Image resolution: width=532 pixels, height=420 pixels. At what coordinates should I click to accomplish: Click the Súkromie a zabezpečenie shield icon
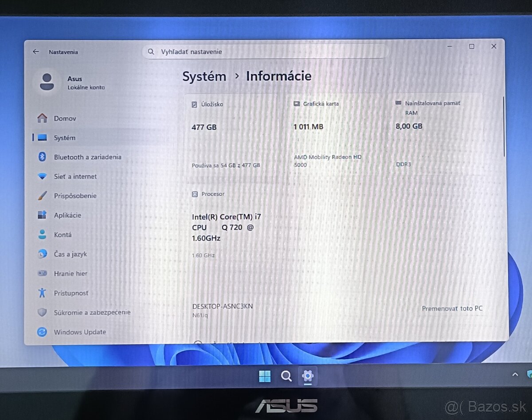pos(42,312)
